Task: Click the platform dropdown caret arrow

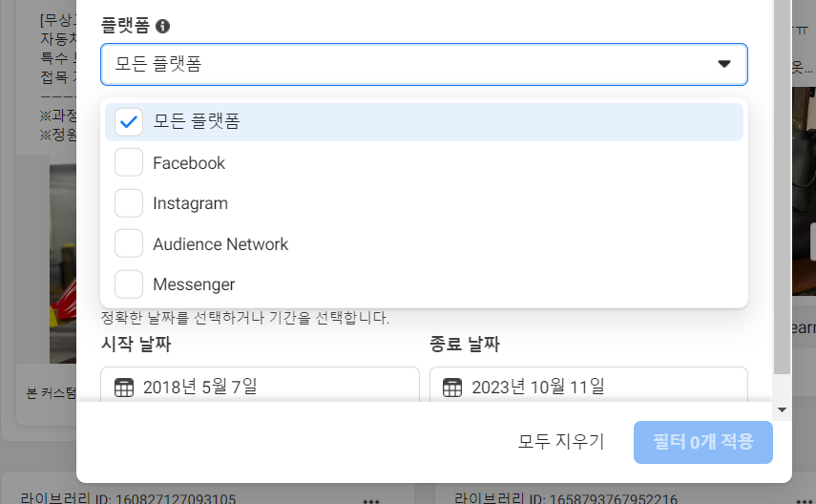Action: (x=723, y=64)
